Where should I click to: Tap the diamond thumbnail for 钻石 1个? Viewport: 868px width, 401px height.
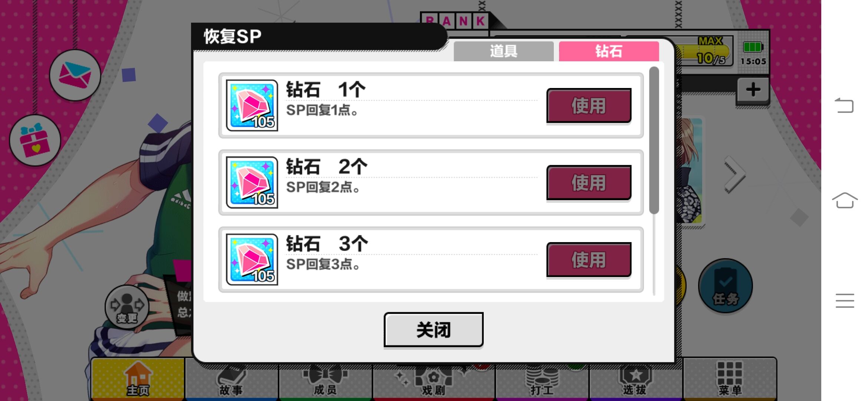pyautogui.click(x=252, y=105)
